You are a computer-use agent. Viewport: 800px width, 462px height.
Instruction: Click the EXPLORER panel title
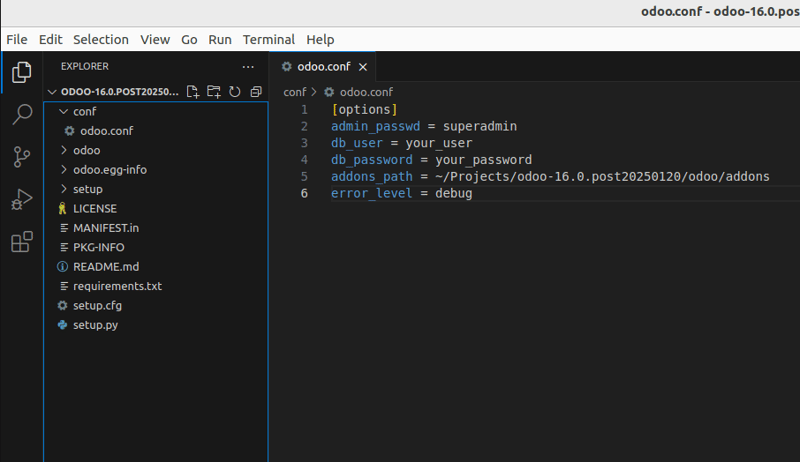pos(85,66)
